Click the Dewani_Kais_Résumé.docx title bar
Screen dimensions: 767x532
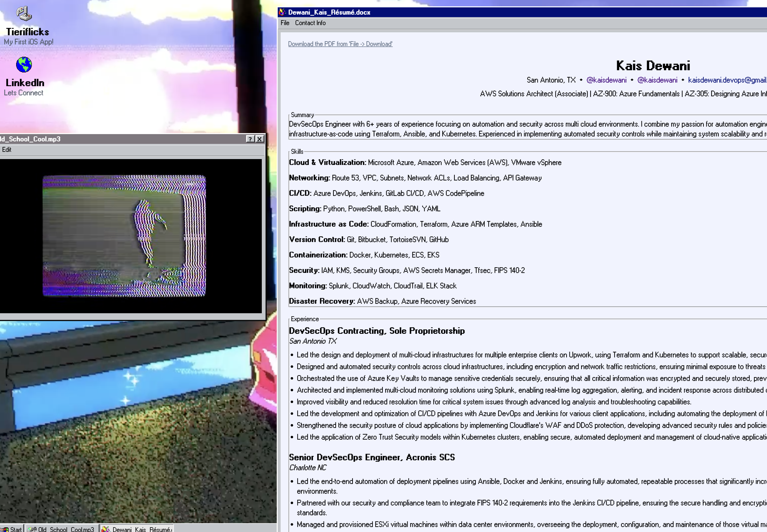click(x=522, y=12)
